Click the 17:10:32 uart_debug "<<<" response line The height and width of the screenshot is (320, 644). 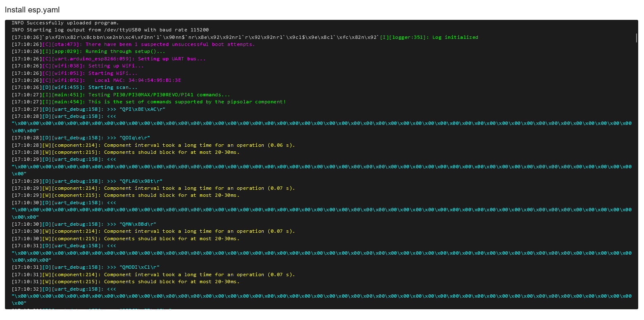[x=64, y=289]
